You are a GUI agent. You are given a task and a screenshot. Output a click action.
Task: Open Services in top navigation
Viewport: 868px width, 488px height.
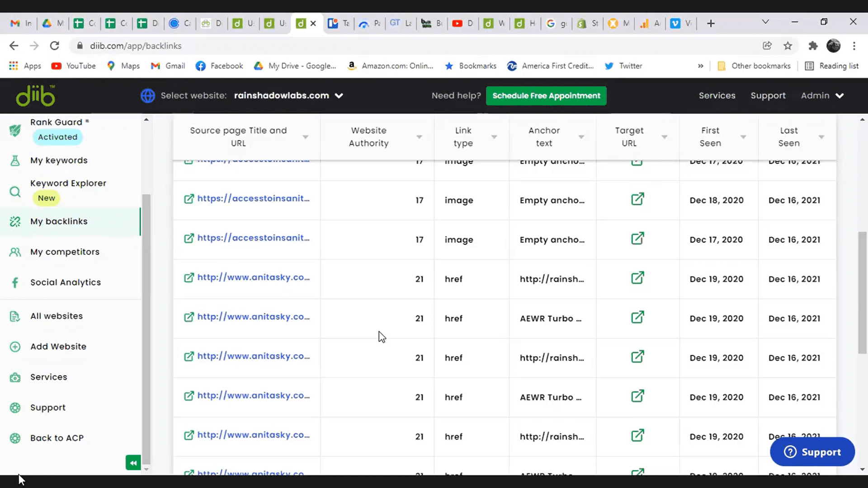[x=717, y=96]
